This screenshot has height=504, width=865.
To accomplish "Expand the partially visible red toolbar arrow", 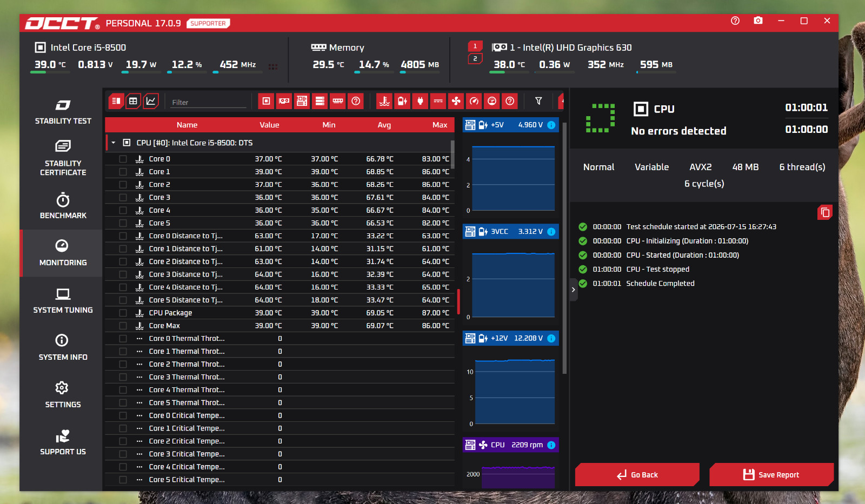I will click(x=561, y=101).
